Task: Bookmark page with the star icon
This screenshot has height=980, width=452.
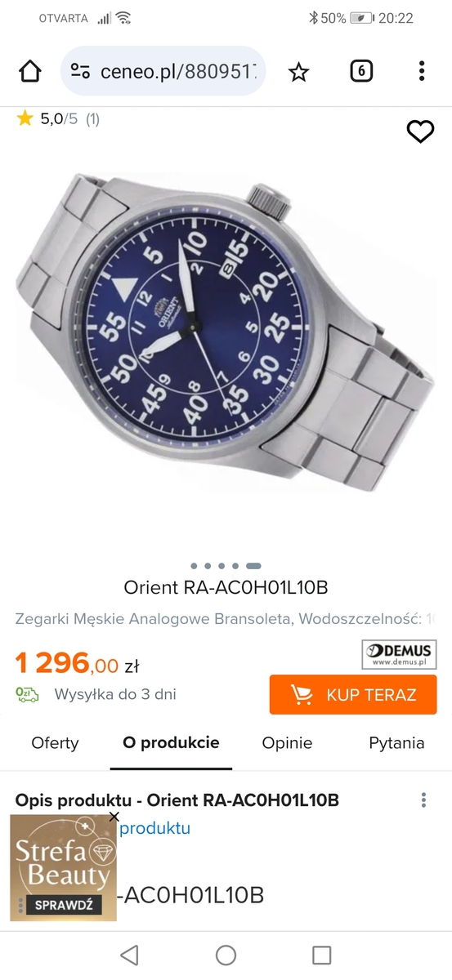Action: (x=299, y=72)
